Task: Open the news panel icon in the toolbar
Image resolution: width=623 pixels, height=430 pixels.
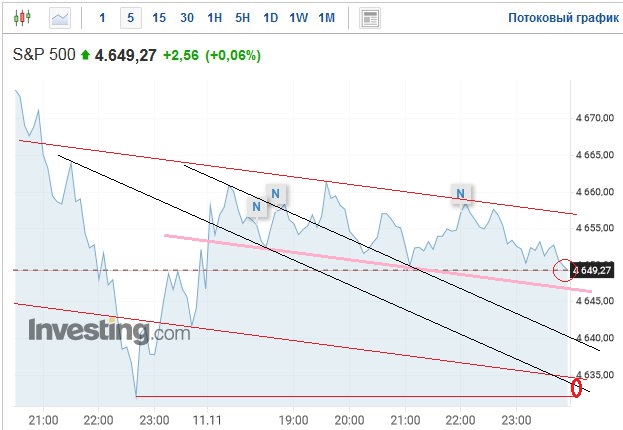Action: tap(370, 18)
